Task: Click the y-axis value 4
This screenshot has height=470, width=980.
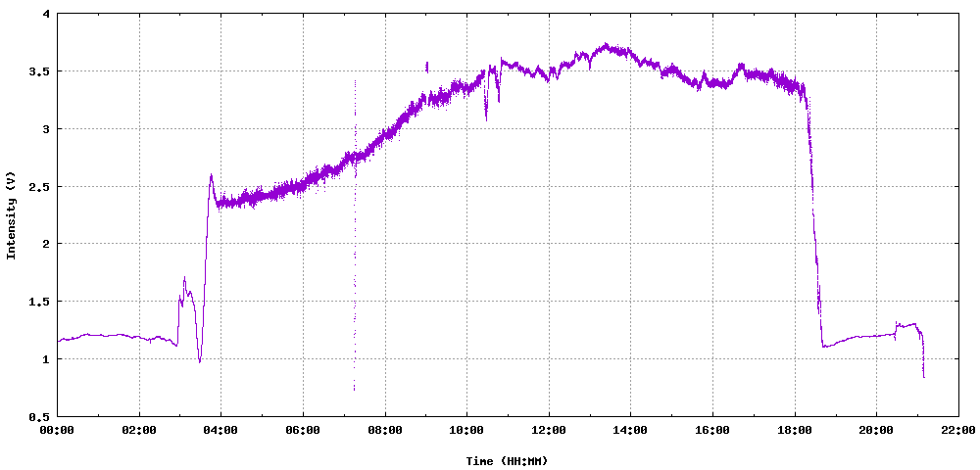Action: point(47,14)
